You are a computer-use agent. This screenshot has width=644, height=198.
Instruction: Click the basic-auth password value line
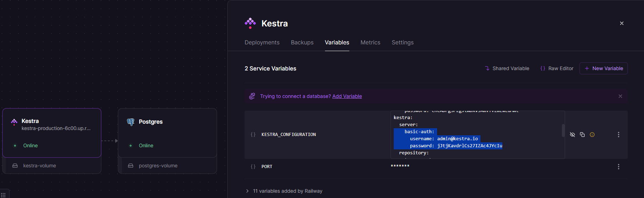click(x=456, y=146)
